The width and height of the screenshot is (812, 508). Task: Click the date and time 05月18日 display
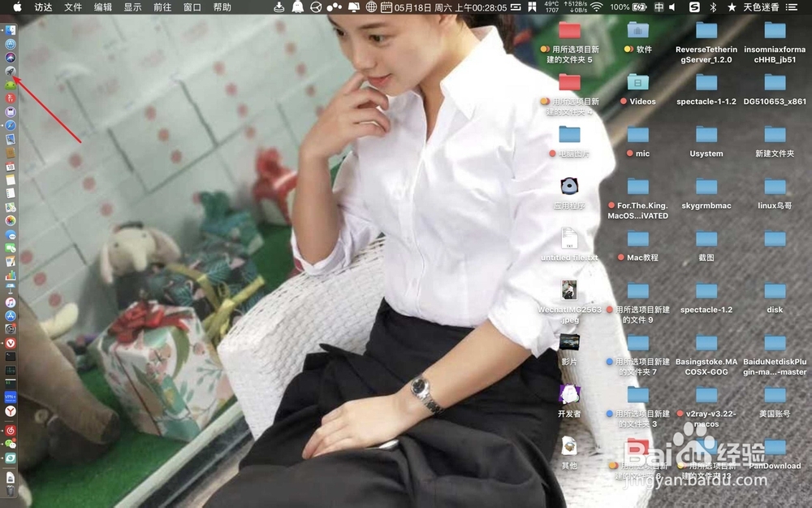450,7
